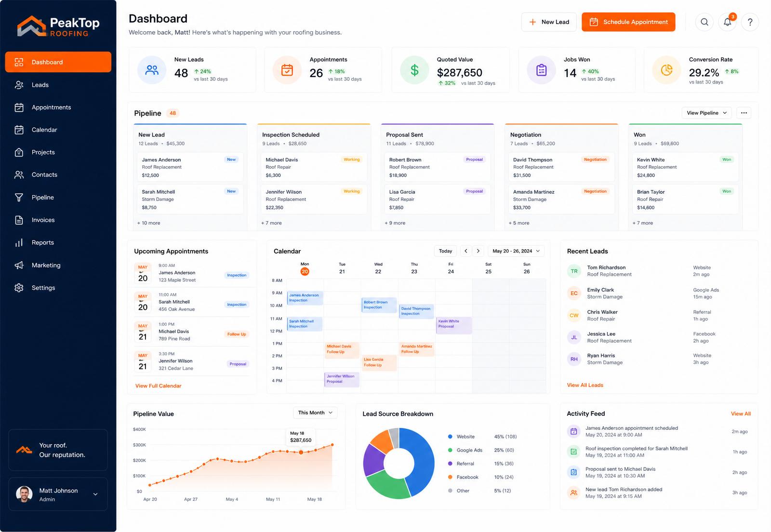Click the JL avatar for Jessica Lee
The image size is (771, 532).
click(x=574, y=337)
